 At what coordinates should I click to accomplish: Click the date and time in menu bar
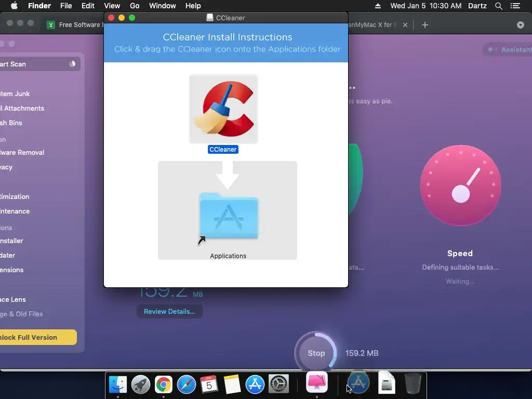coord(426,6)
